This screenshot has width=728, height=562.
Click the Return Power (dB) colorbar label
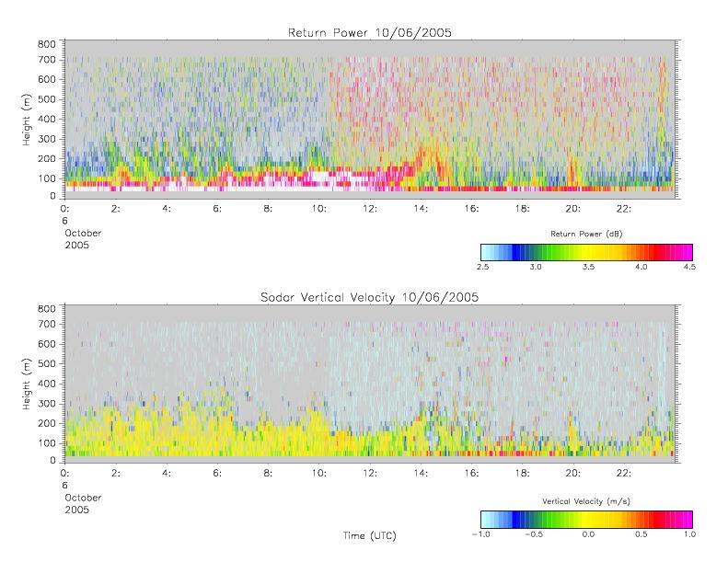point(586,234)
